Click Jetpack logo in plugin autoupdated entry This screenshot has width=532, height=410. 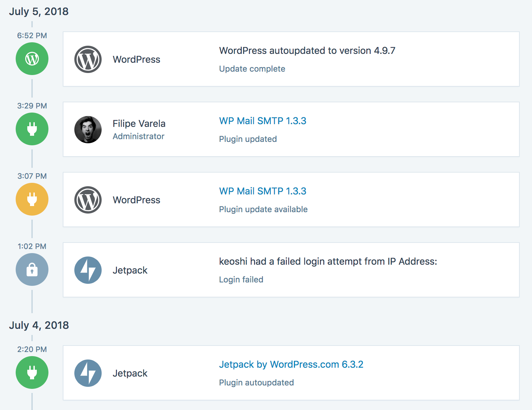pos(88,373)
